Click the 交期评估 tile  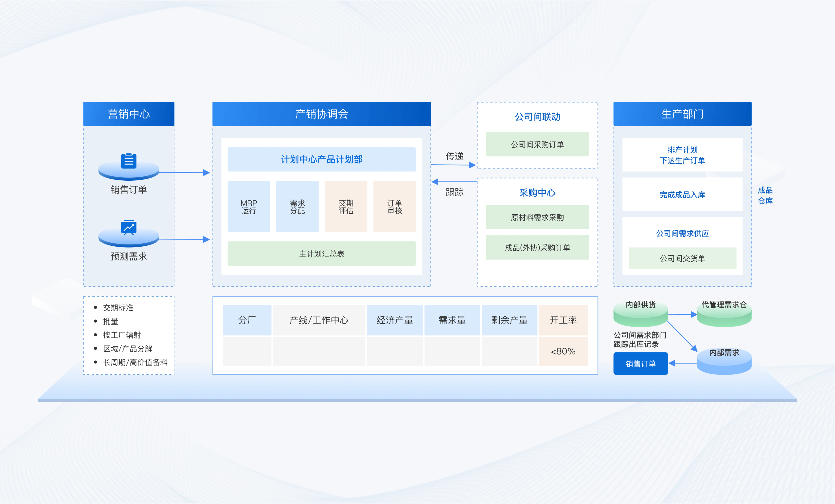pyautogui.click(x=346, y=206)
